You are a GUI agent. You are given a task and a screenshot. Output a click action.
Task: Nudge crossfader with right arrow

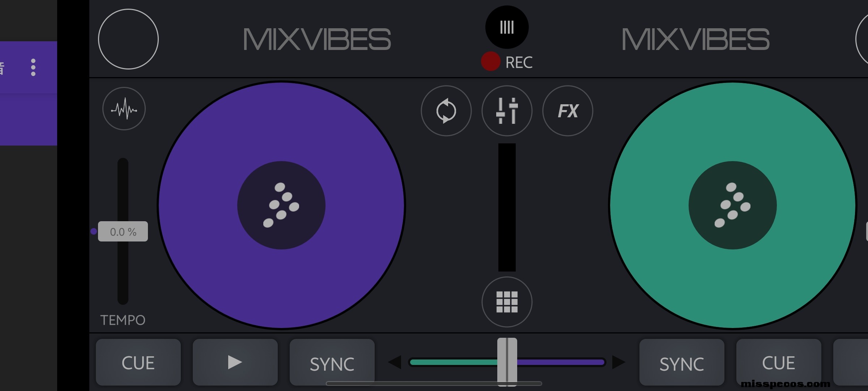coord(618,362)
